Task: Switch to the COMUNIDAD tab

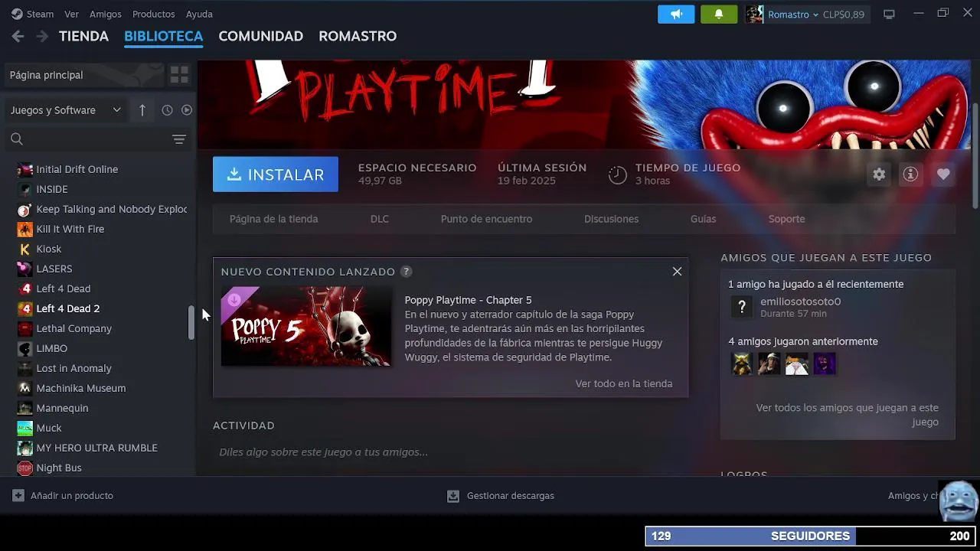Action: coord(260,36)
